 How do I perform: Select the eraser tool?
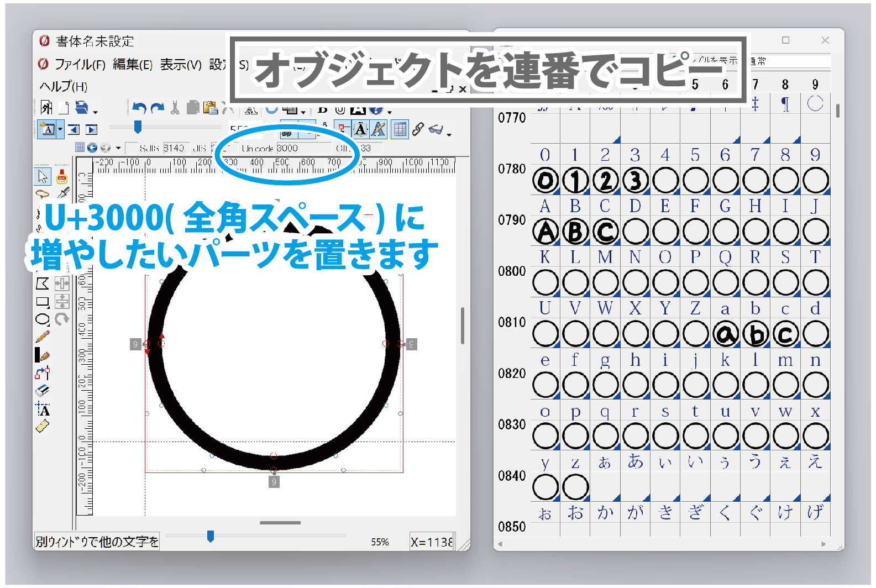(43, 391)
